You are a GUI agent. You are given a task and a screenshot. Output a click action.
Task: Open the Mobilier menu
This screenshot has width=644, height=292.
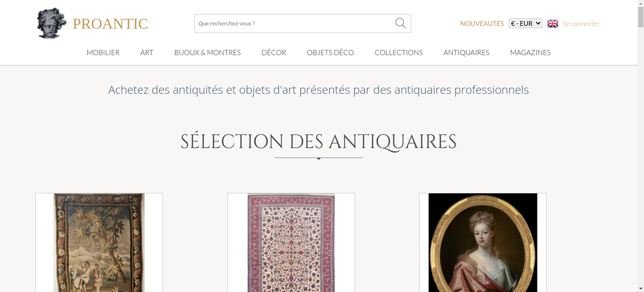click(103, 52)
